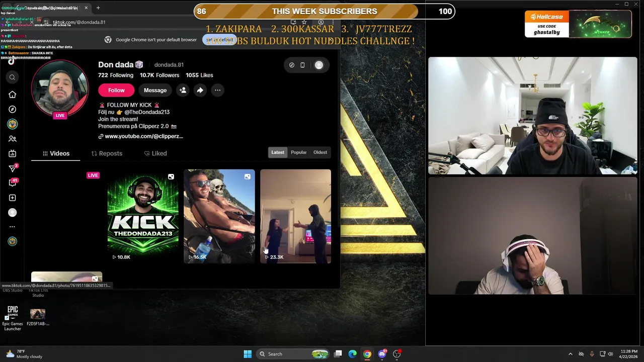Open the 10.7K Followers list
This screenshot has height=362, width=644.
pyautogui.click(x=159, y=75)
